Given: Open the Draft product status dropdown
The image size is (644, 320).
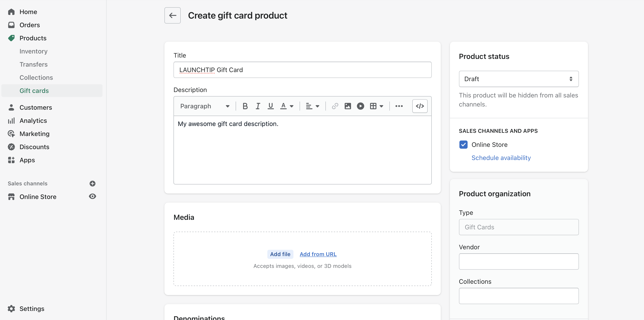Looking at the screenshot, I should pyautogui.click(x=519, y=79).
